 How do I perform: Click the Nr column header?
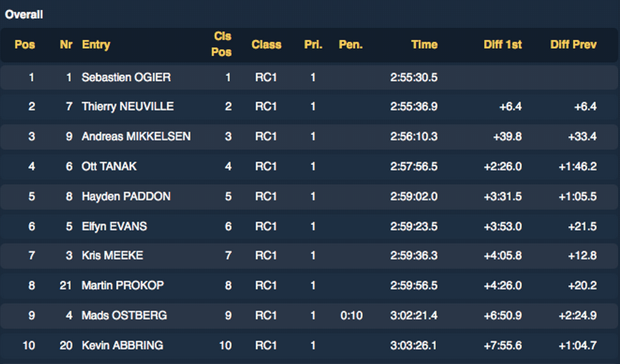coord(66,44)
